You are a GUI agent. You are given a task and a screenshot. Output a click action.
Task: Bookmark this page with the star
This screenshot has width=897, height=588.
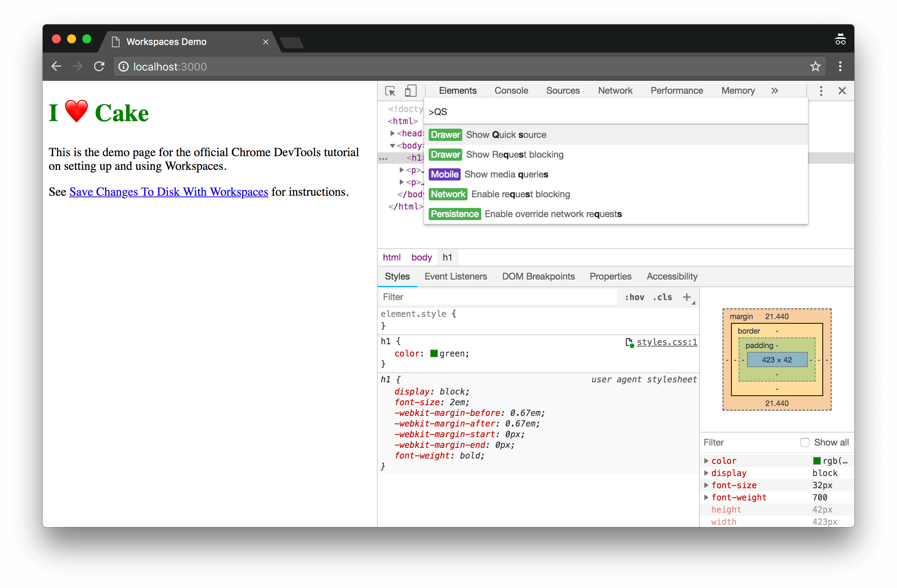point(815,67)
